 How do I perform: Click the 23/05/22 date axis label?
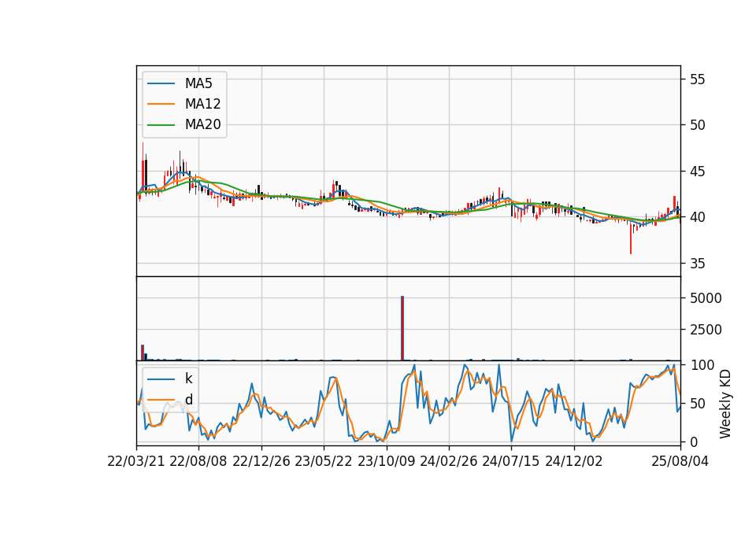point(324,461)
